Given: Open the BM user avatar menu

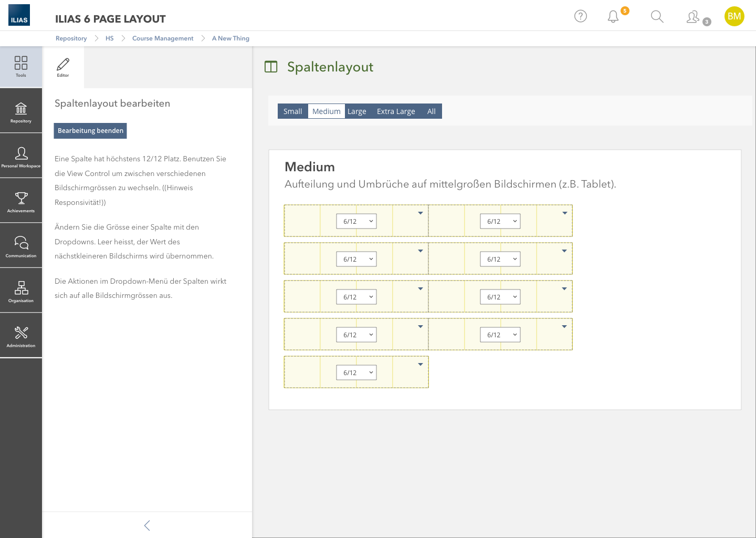Looking at the screenshot, I should tap(734, 16).
